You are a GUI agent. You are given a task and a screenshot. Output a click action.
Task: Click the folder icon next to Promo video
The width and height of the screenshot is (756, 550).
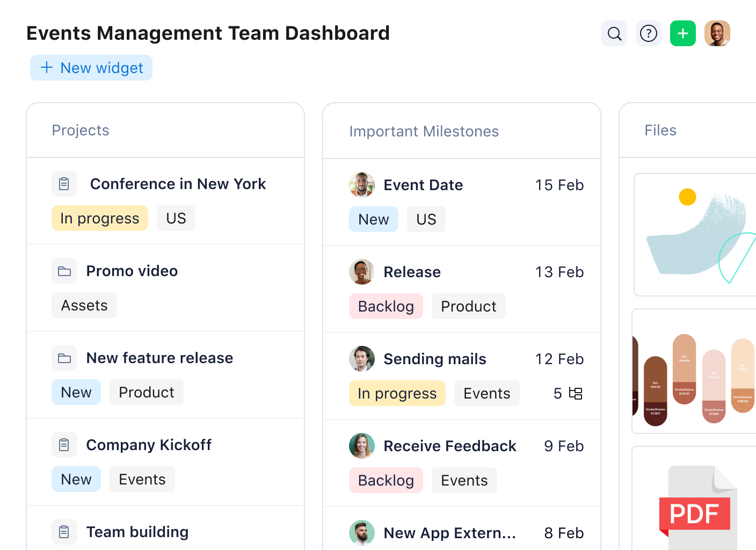(x=64, y=271)
